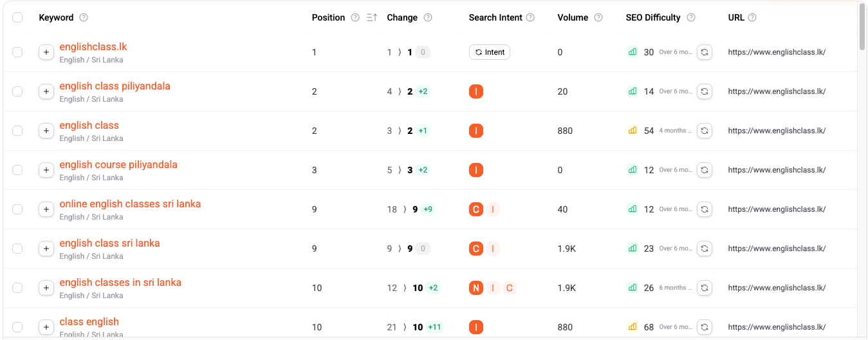Select checkbox for englishclass.lk row

(x=17, y=52)
